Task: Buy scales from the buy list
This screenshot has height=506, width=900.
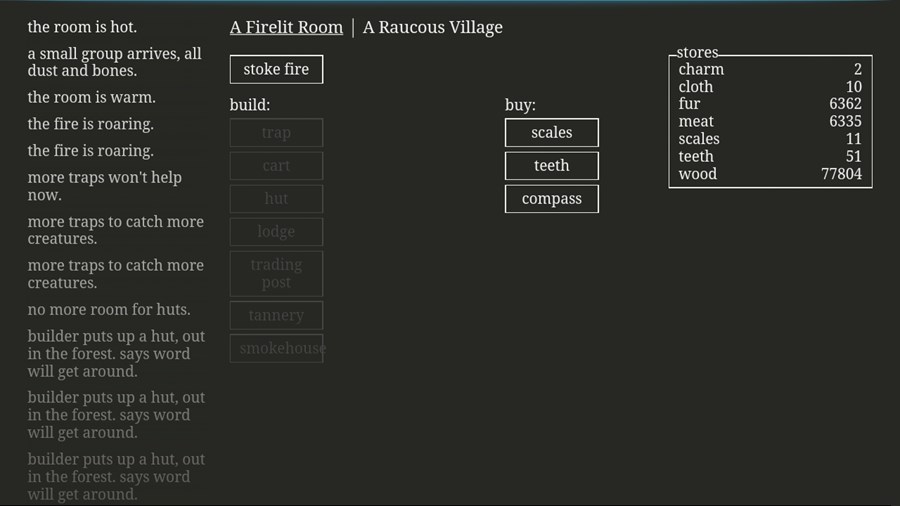Action: [x=551, y=133]
